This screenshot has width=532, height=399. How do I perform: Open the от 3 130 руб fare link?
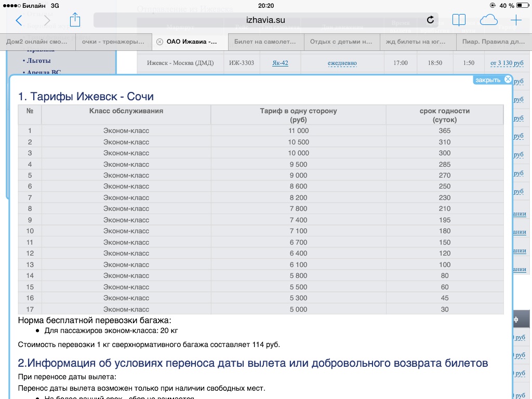click(507, 63)
